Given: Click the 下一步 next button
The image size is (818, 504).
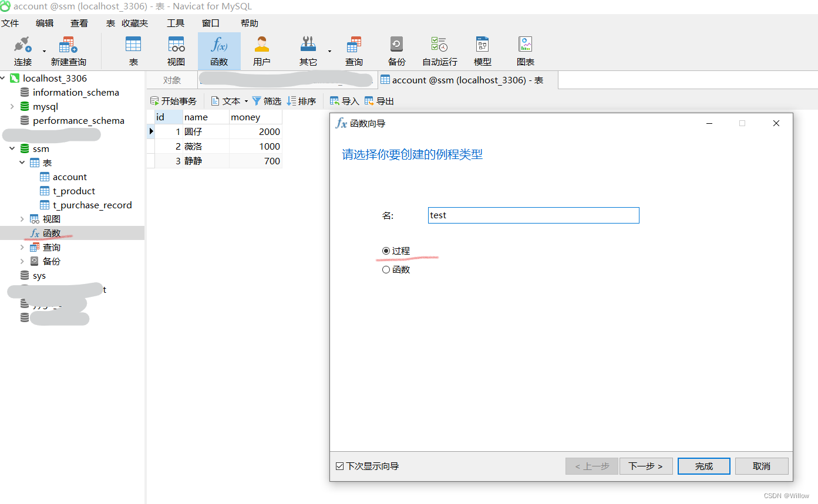Looking at the screenshot, I should [645, 466].
